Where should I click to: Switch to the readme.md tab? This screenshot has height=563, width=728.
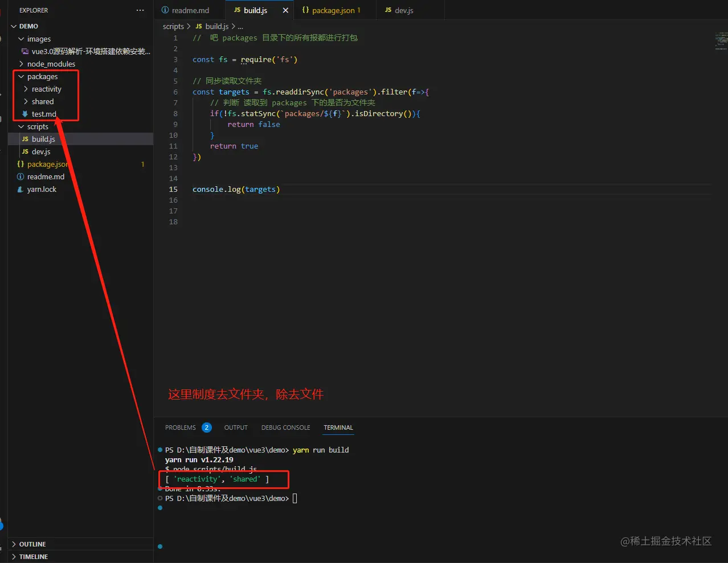190,10
